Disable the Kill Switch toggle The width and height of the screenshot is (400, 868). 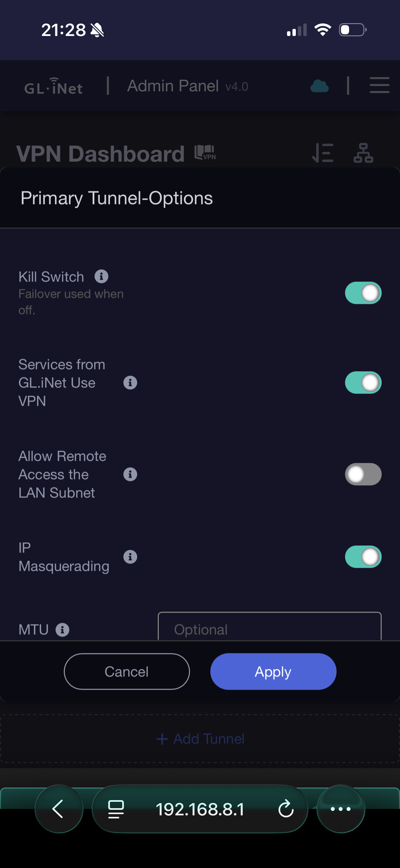(x=363, y=293)
